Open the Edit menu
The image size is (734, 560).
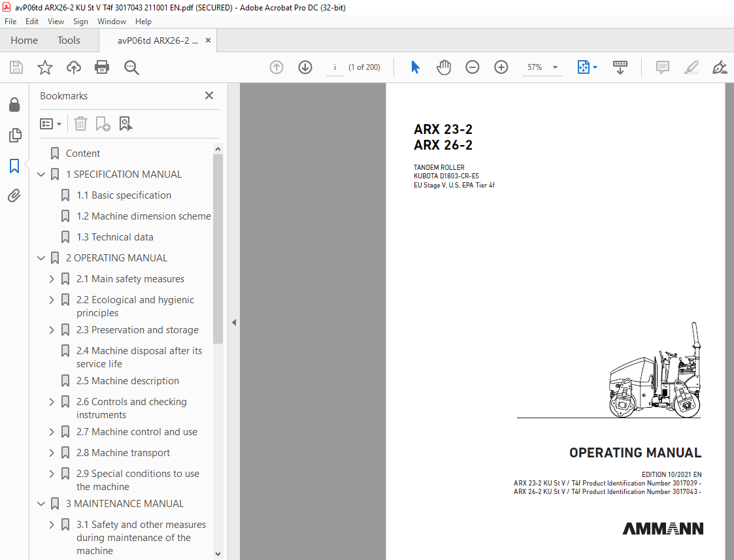pos(32,22)
